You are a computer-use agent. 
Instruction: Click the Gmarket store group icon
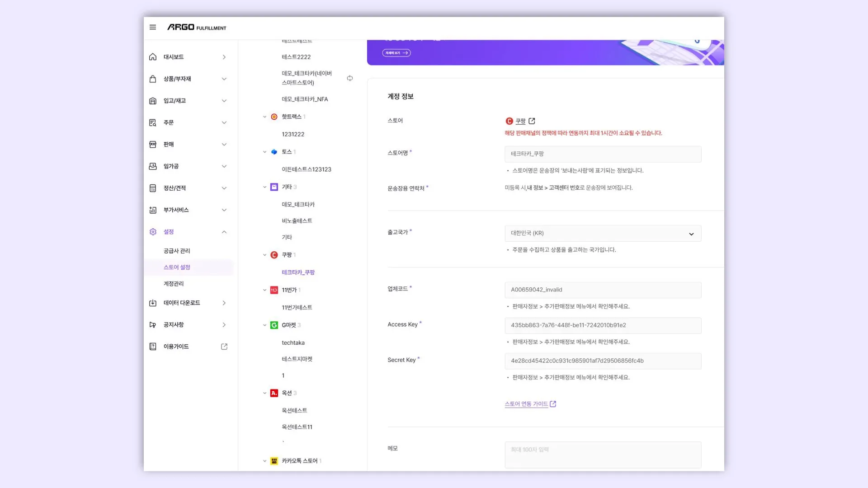[274, 325]
